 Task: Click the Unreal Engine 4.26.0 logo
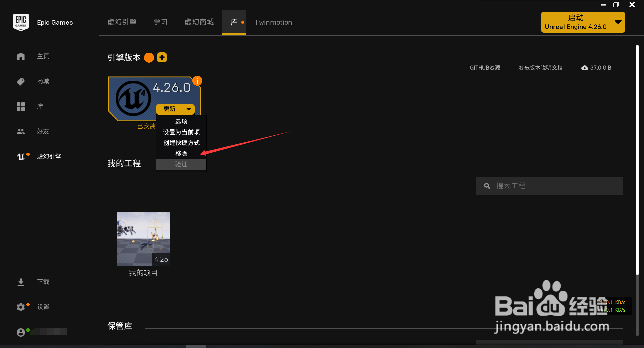coord(133,98)
